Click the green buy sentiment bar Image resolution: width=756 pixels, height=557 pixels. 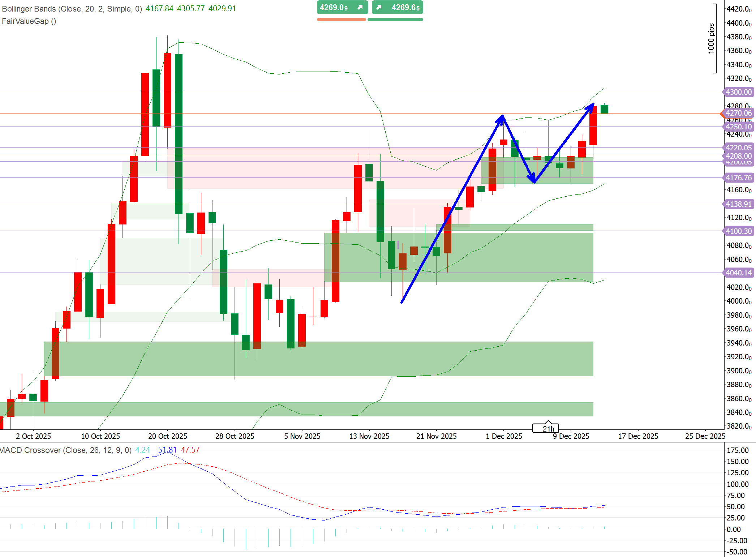395,20
